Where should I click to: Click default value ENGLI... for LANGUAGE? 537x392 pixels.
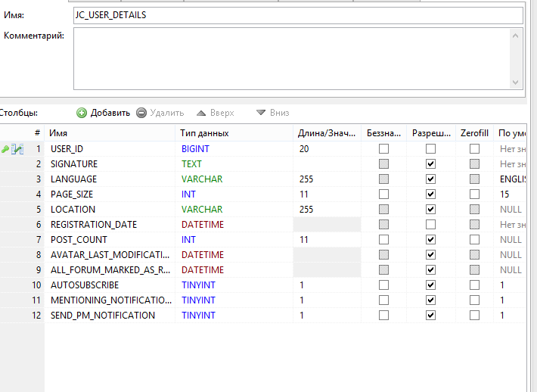[513, 179]
